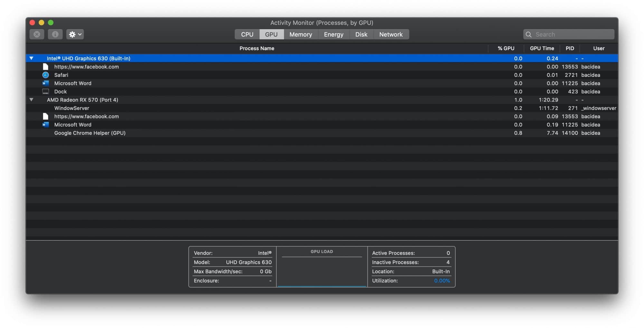Click the 0.8 % GPU value
This screenshot has height=328, width=644.
[x=518, y=133]
